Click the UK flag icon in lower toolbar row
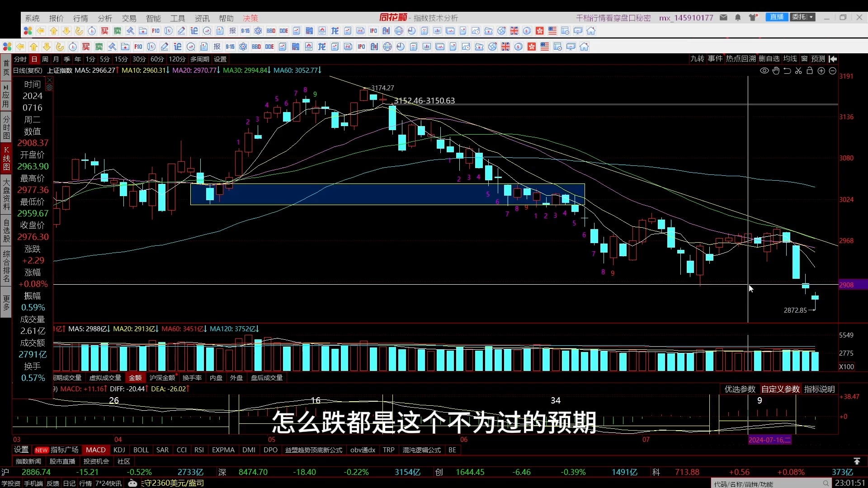 pyautogui.click(x=505, y=47)
